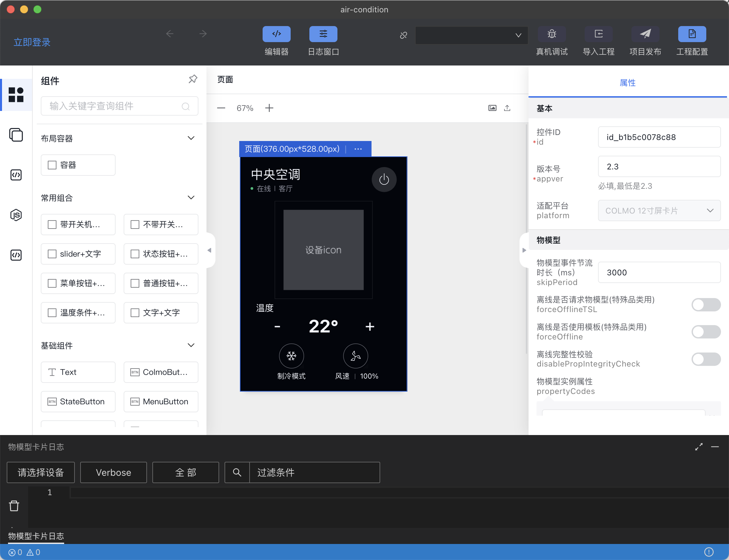Expand the log panel to fullscreen
Image resolution: width=729 pixels, height=560 pixels.
699,447
